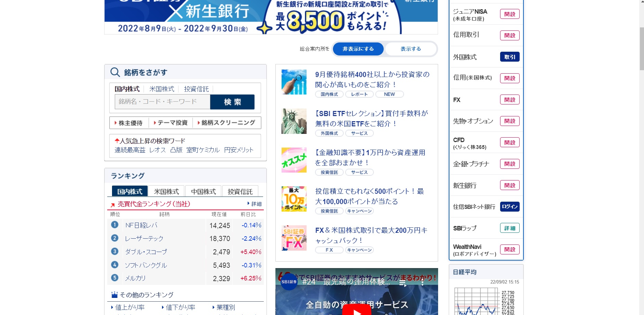Screen dimensions: 644x315
Task: Click rank 2 badge for レーザーテック
Action: click(115, 238)
